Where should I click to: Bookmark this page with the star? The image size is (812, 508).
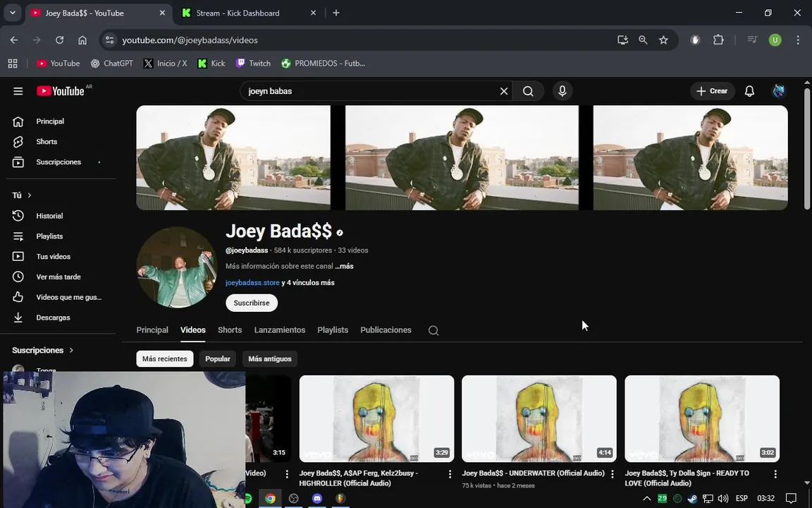click(x=663, y=40)
